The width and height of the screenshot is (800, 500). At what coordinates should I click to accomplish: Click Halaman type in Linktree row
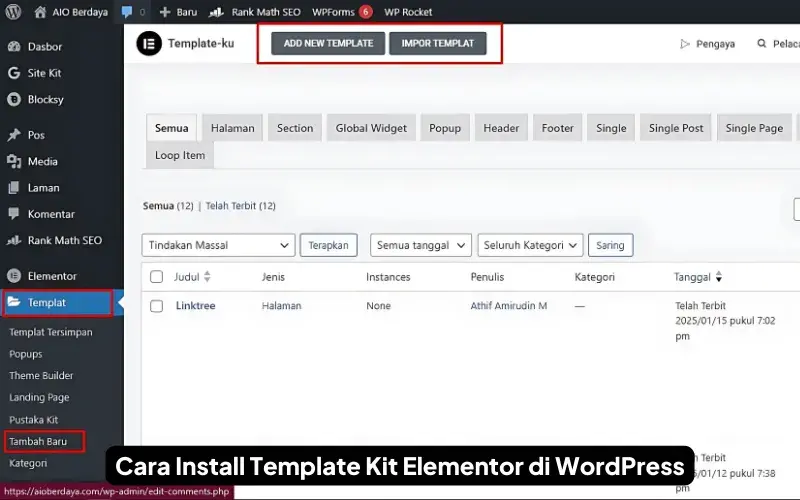(x=282, y=306)
